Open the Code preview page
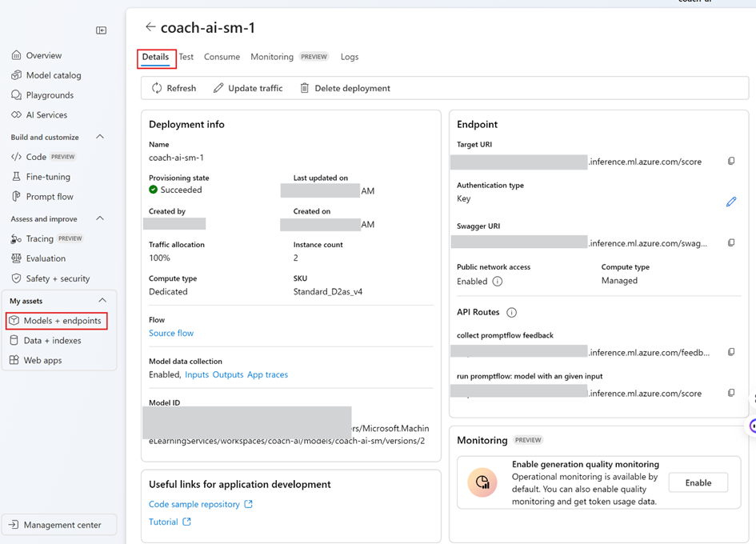 [x=43, y=157]
